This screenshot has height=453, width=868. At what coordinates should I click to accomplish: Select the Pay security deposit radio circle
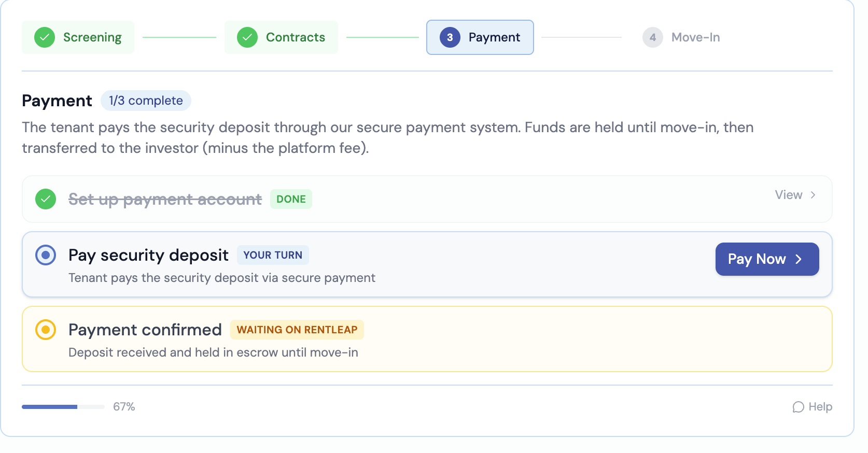46,255
